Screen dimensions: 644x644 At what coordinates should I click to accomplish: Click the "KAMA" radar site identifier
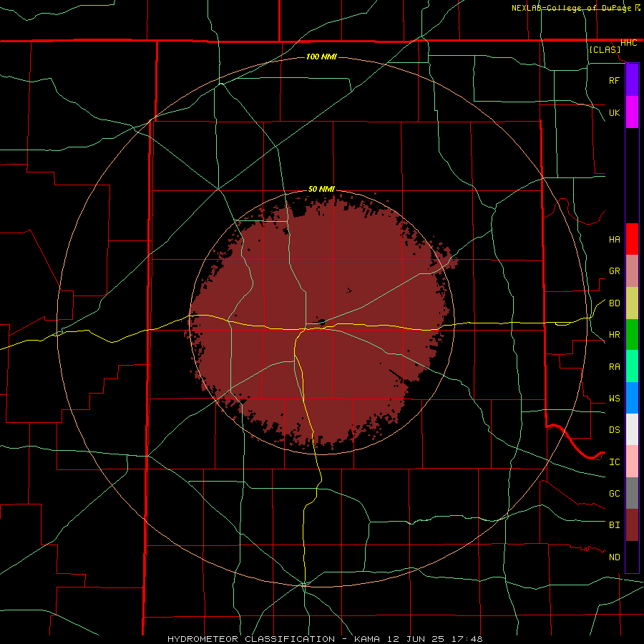(x=367, y=639)
